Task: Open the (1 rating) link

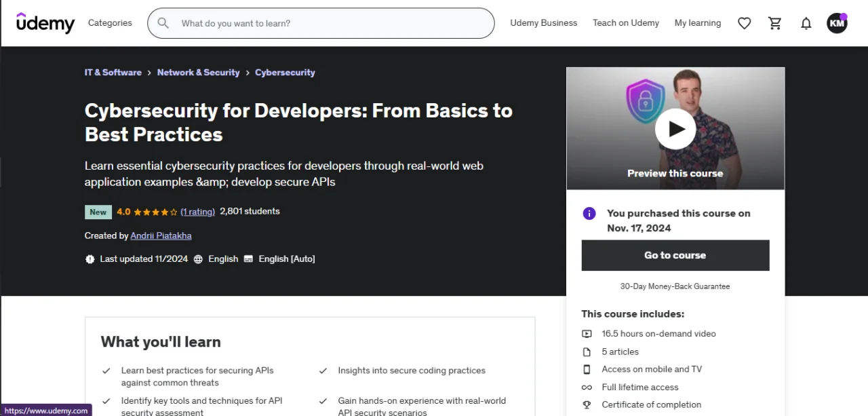Action: (x=198, y=212)
